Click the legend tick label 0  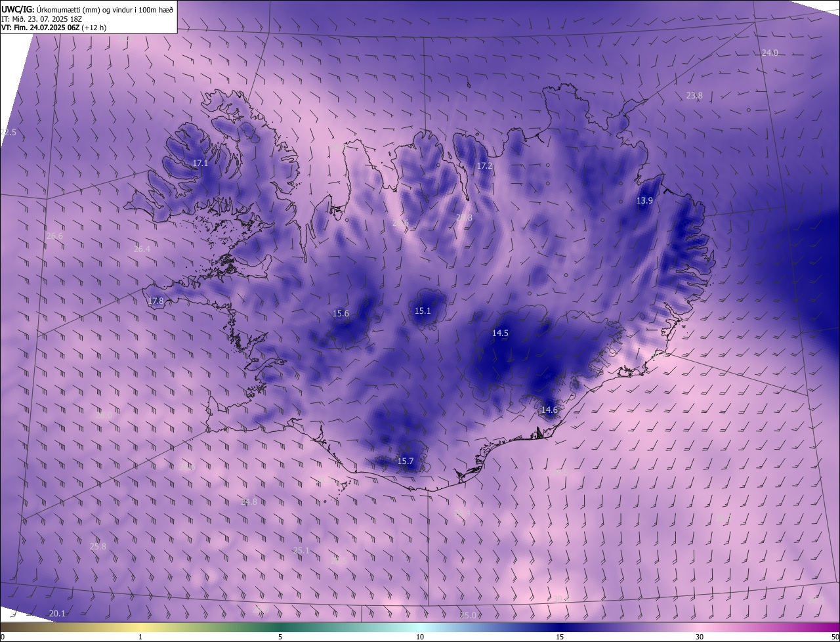[x=3, y=637]
